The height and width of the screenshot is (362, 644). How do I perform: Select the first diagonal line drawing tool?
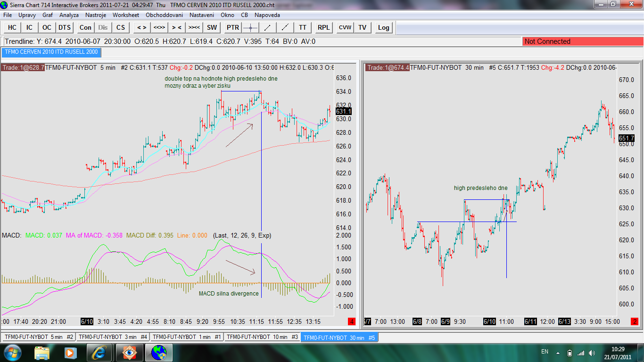pyautogui.click(x=267, y=27)
